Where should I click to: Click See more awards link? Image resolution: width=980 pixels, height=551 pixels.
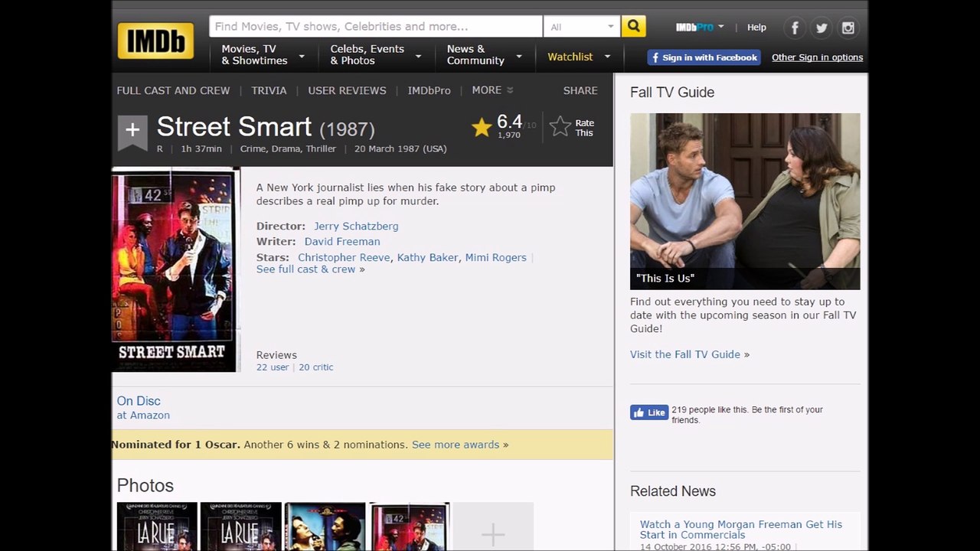[x=456, y=445]
